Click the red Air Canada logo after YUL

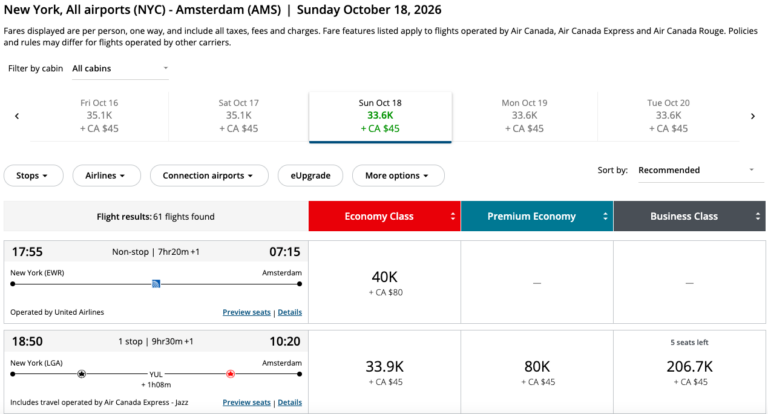(x=231, y=373)
